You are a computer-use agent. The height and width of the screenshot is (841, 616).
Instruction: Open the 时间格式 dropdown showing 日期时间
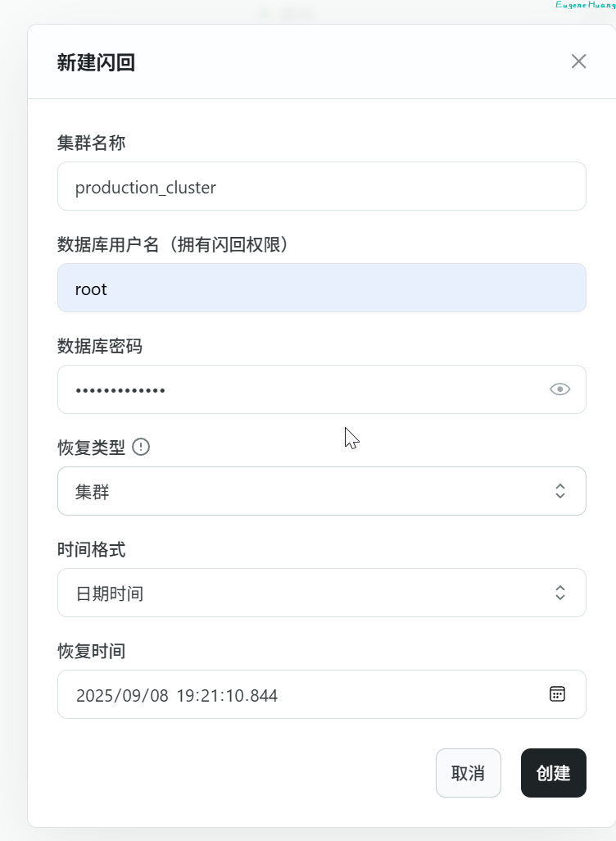pos(311,593)
